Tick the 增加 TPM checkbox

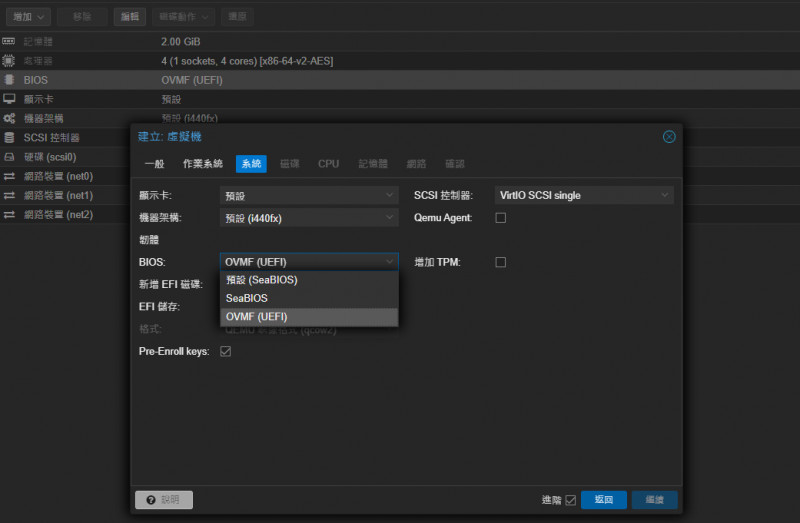coord(501,262)
